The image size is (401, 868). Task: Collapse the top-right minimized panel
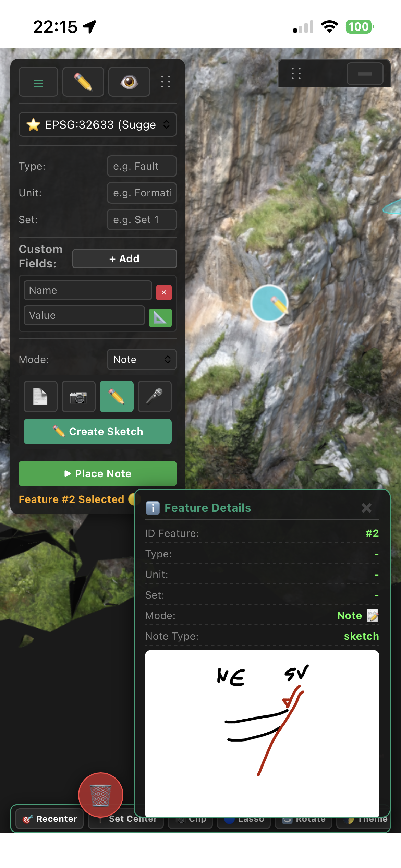(365, 74)
